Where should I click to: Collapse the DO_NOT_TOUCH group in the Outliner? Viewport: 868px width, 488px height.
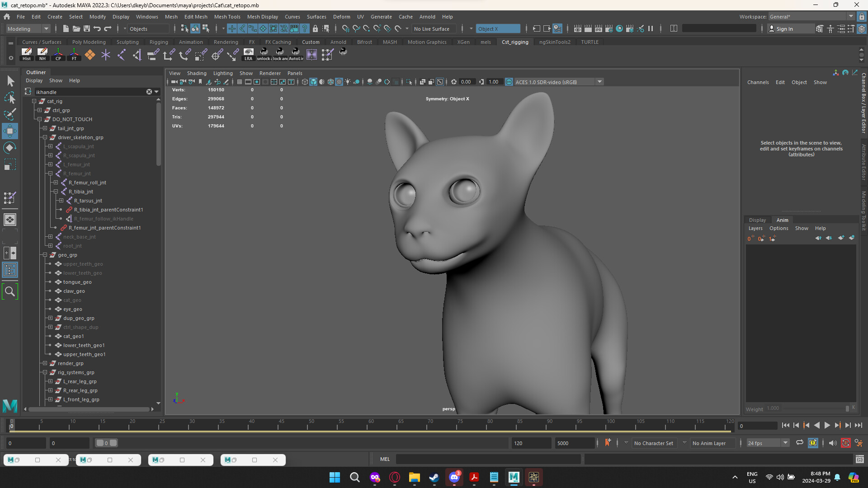pos(40,119)
